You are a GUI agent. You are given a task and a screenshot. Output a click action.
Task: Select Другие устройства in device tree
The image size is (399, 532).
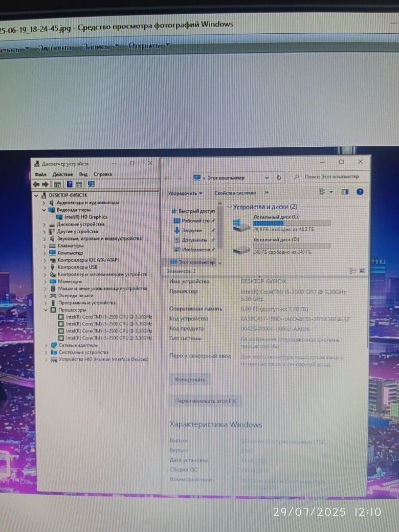(77, 231)
